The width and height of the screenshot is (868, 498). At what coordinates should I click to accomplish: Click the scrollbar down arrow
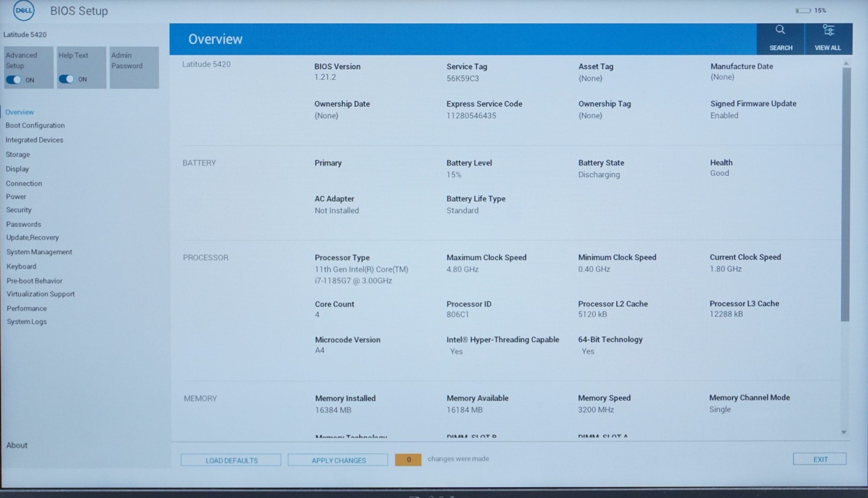click(x=844, y=432)
